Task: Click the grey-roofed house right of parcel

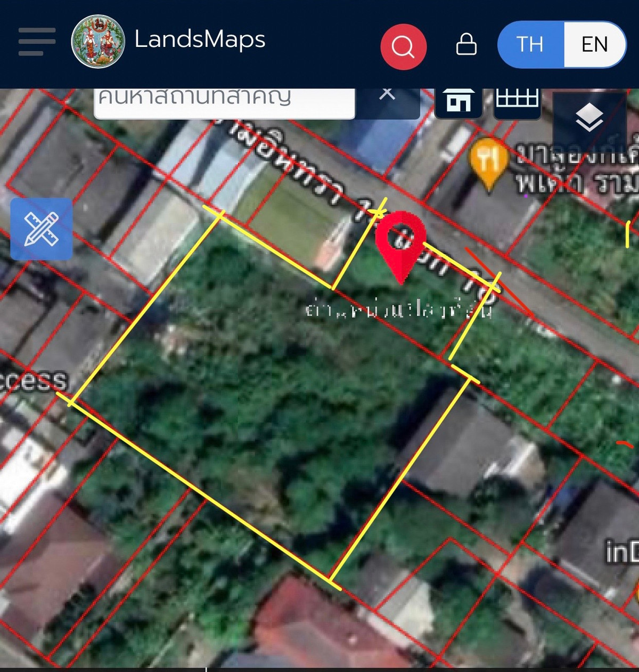Action: coord(463,442)
